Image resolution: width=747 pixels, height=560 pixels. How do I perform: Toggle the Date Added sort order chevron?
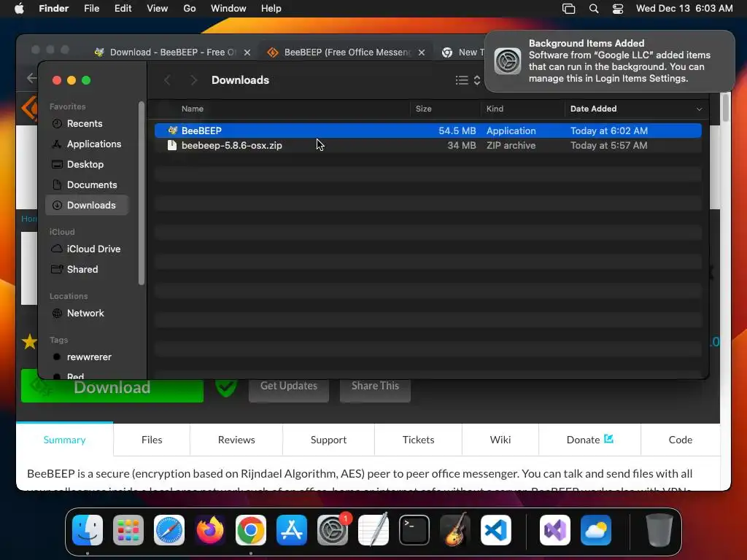[699, 109]
